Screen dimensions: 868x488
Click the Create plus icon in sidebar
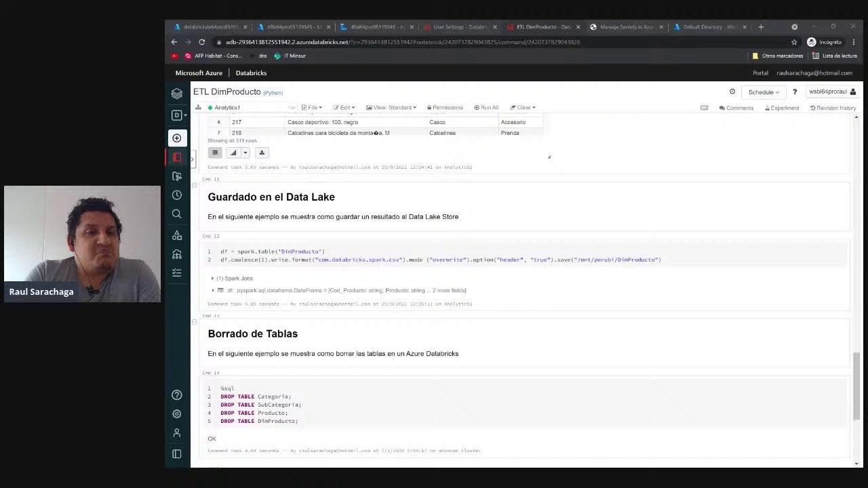click(177, 138)
